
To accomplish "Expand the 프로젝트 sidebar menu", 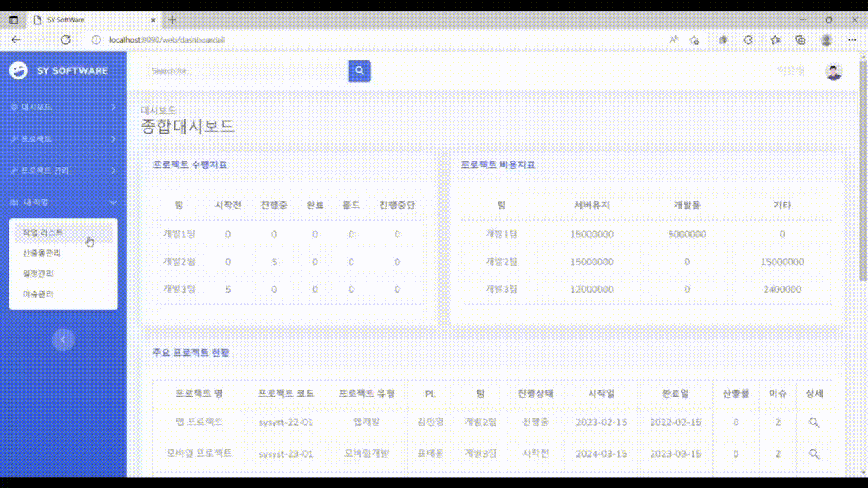I will pyautogui.click(x=63, y=139).
